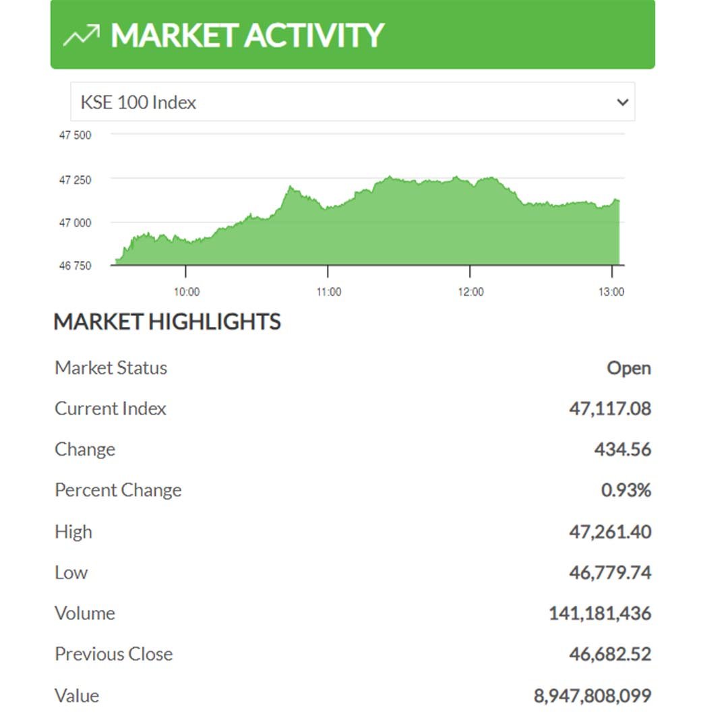This screenshot has height=728, width=728.
Task: Click the High value 47,261.40
Action: 609,532
